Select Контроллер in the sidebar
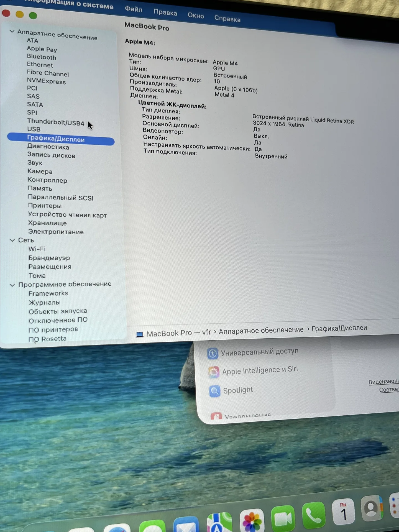The height and width of the screenshot is (532, 399). [x=47, y=180]
